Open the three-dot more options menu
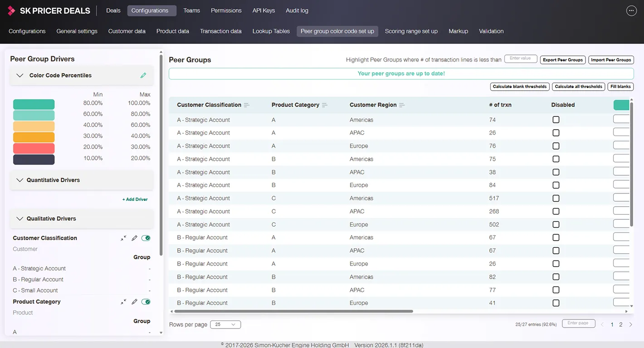Screen dimensions: 644x348 point(631,11)
